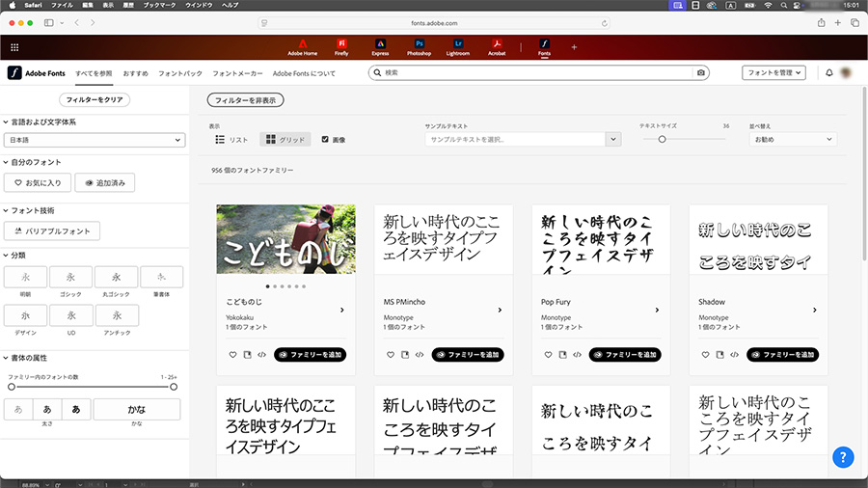Image resolution: width=868 pixels, height=488 pixels.
Task: Select the かな attribute filter
Action: [137, 410]
